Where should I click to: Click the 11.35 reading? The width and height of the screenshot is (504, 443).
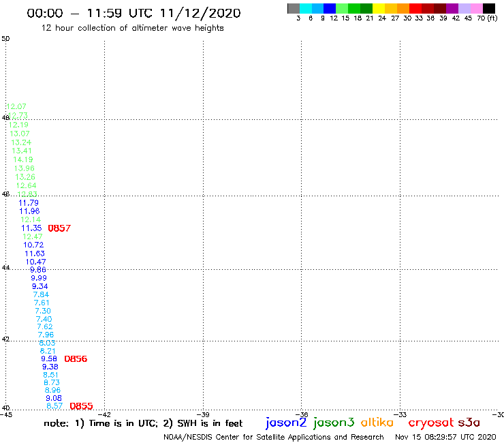(31, 228)
